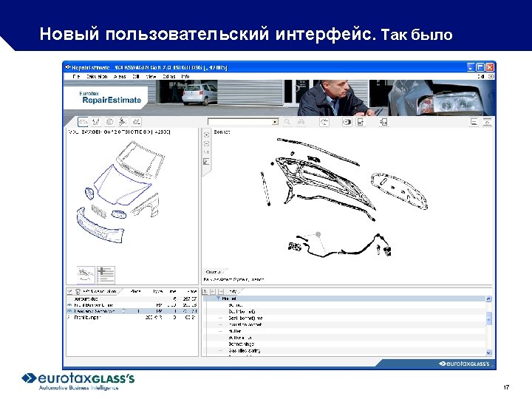The width and height of the screenshot is (532, 399).
Task: Click the left panel layout icon at toolbar right
Action: (474, 122)
